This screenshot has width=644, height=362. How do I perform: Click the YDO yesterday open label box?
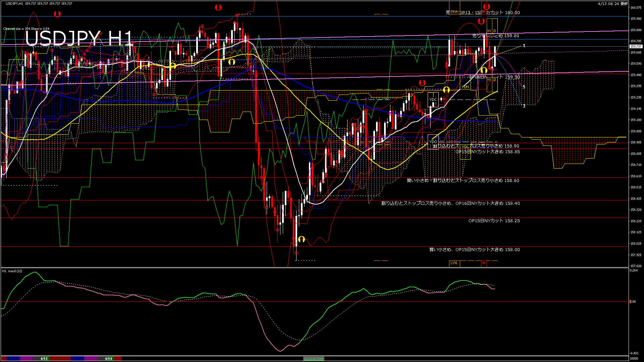(433, 142)
